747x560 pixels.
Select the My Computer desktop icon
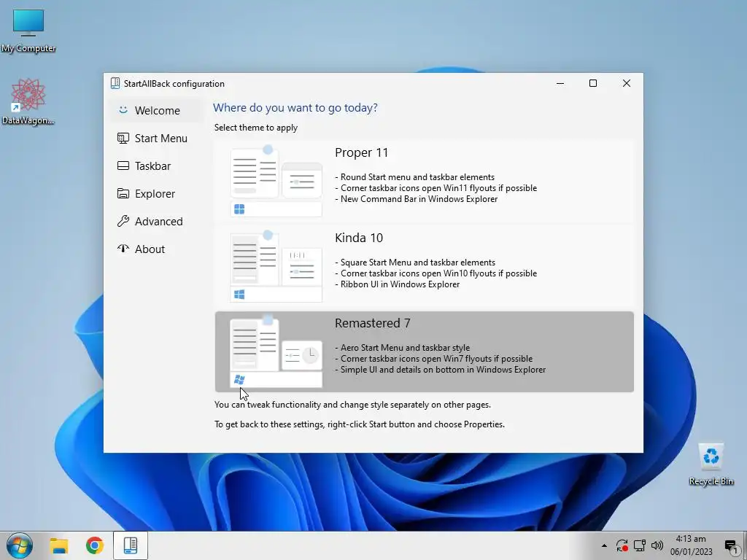pyautogui.click(x=28, y=31)
